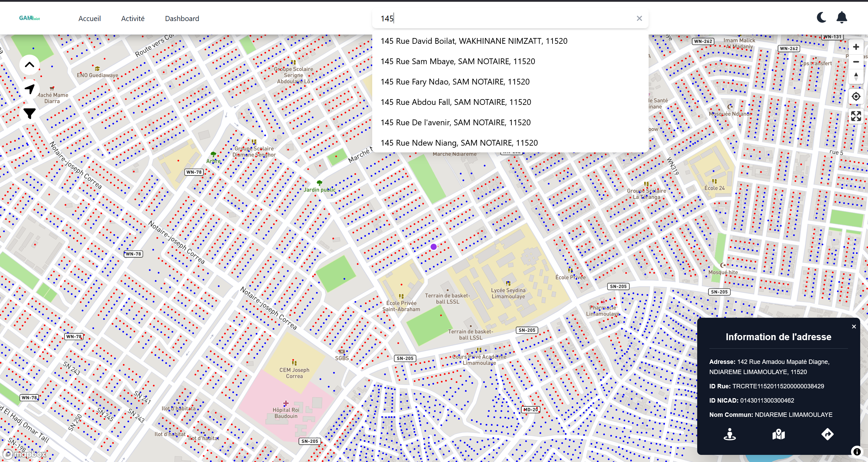Viewport: 868px width, 462px height.
Task: Click the Hôpital Roi Baudouin map label
Action: [x=286, y=413]
